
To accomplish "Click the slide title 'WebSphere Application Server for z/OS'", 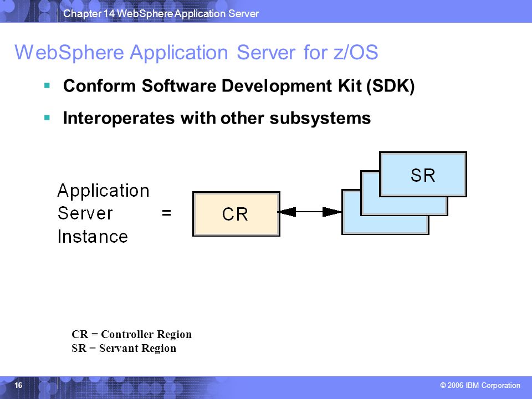I will click(x=196, y=53).
